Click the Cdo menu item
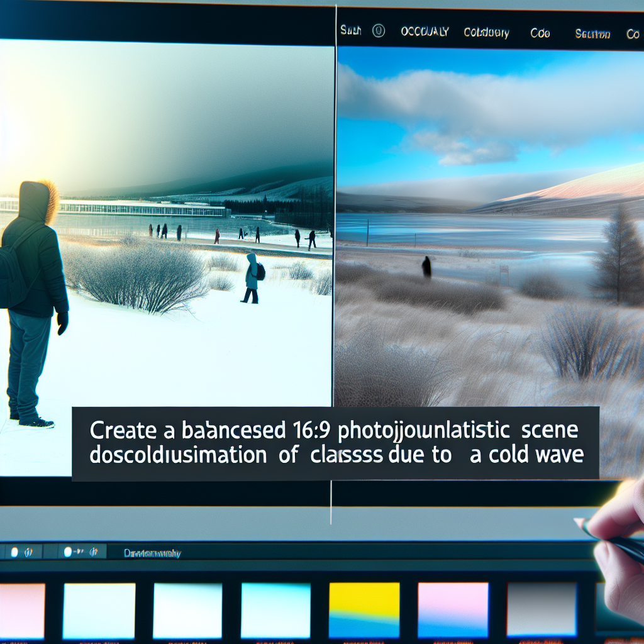 (x=540, y=33)
